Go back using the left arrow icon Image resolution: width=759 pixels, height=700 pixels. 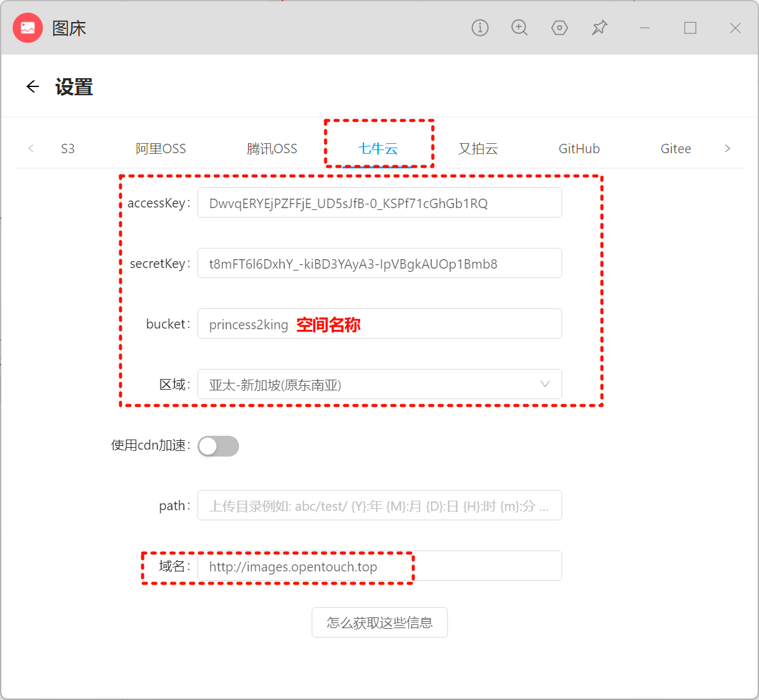coord(33,86)
